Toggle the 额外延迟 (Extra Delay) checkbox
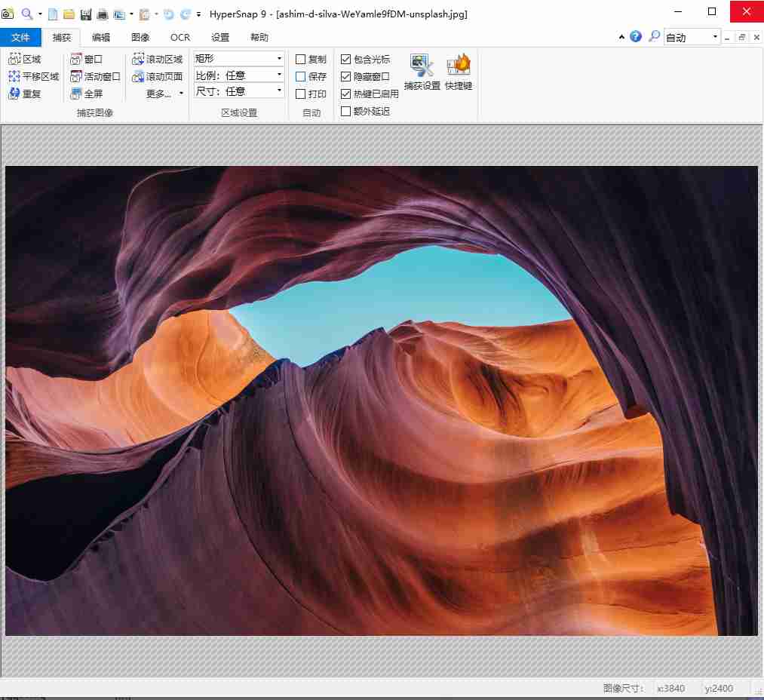This screenshot has width=764, height=700. [x=346, y=111]
